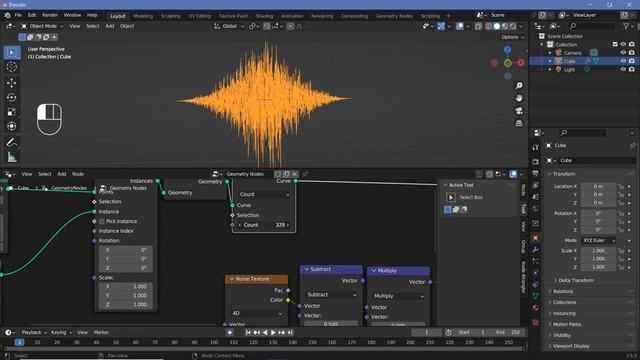Open the Global transform orientation dropdown
The image size is (640, 360).
point(229,26)
